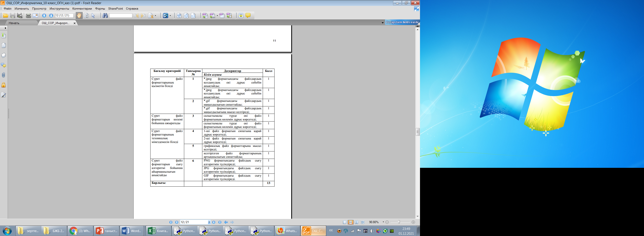
Task: Open the Security lock panel
Action: point(3,85)
